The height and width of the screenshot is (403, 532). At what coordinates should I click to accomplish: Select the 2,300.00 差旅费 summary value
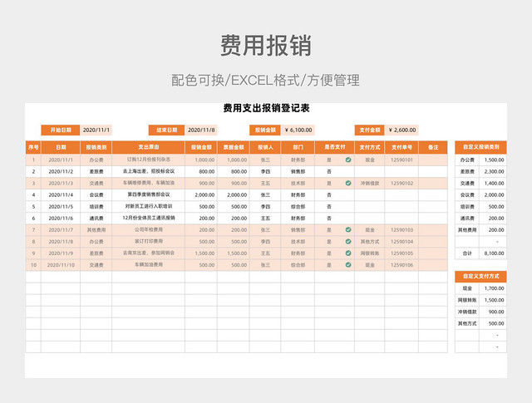point(493,172)
